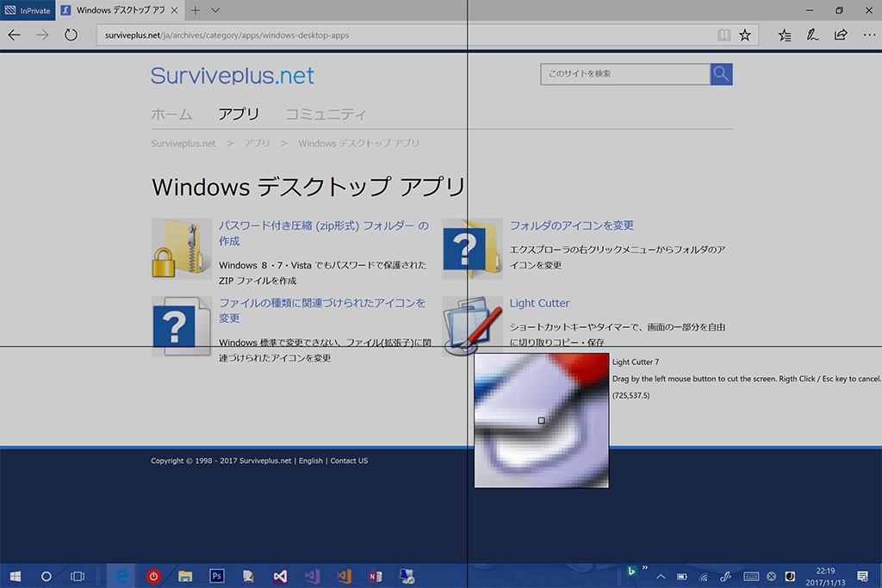Open the ファイルの種類に関連づけられたアイコンを変更 link
Image resolution: width=882 pixels, height=588 pixels.
(x=322, y=310)
